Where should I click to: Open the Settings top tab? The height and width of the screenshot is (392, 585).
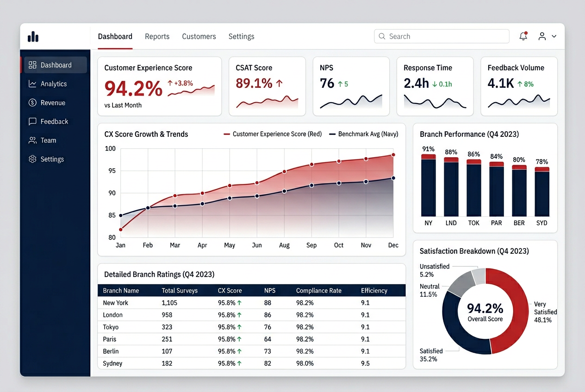pos(242,37)
